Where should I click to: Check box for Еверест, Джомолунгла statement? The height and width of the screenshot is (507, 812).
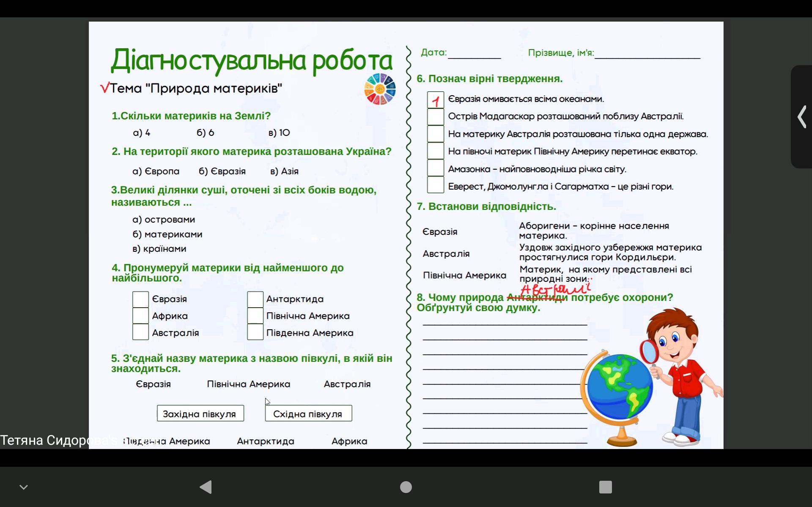click(435, 185)
